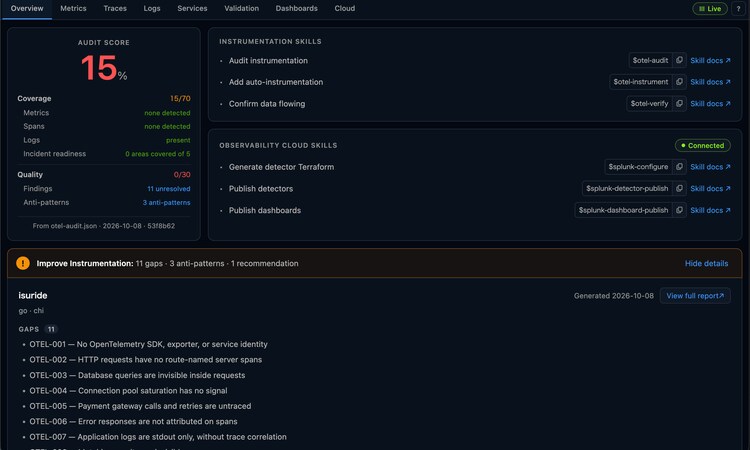
Task: Select gap OTEL-006 Error responses not attributed
Action: 133,421
